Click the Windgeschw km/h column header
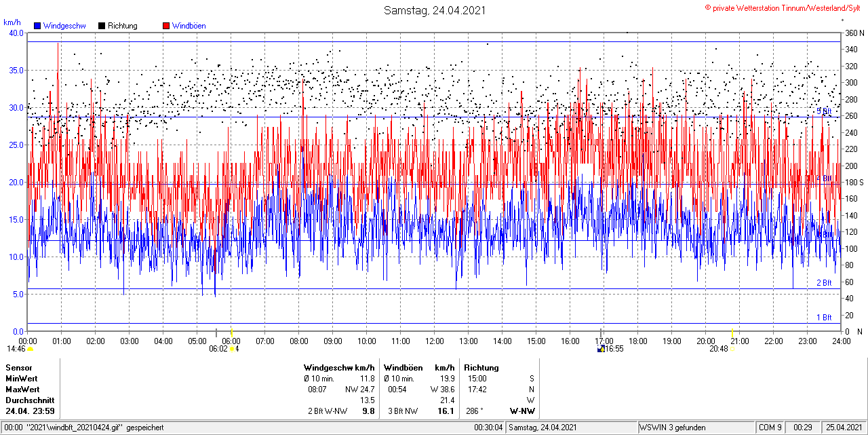The width and height of the screenshot is (868, 435). tap(339, 368)
